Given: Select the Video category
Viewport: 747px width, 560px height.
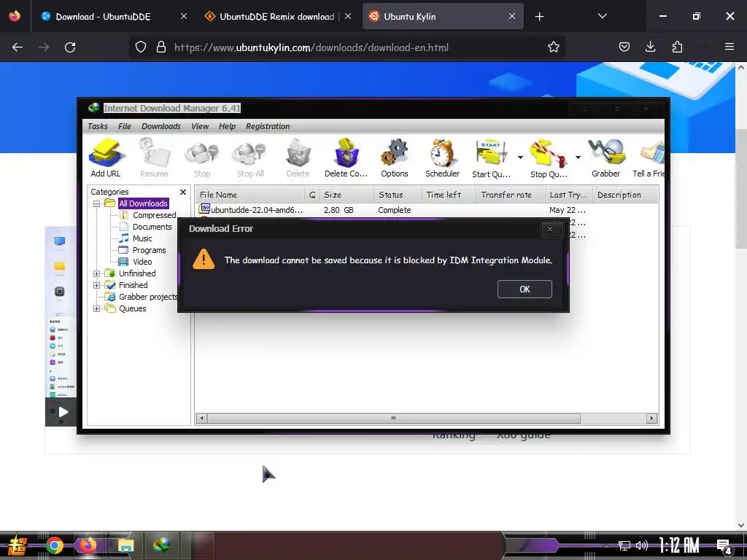Looking at the screenshot, I should [x=142, y=262].
